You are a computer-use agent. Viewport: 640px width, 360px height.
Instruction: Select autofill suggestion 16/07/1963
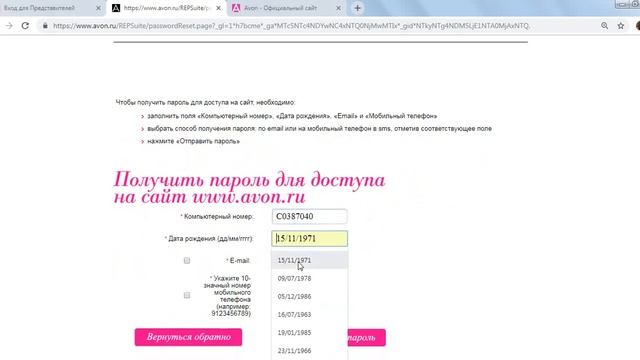309,315
